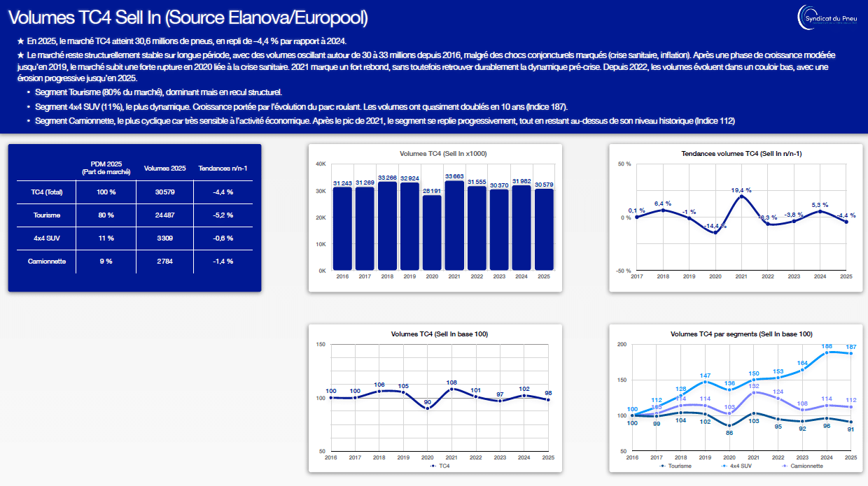
Task: Select the 188 point on 4x4 SUV line
Action: (x=827, y=352)
